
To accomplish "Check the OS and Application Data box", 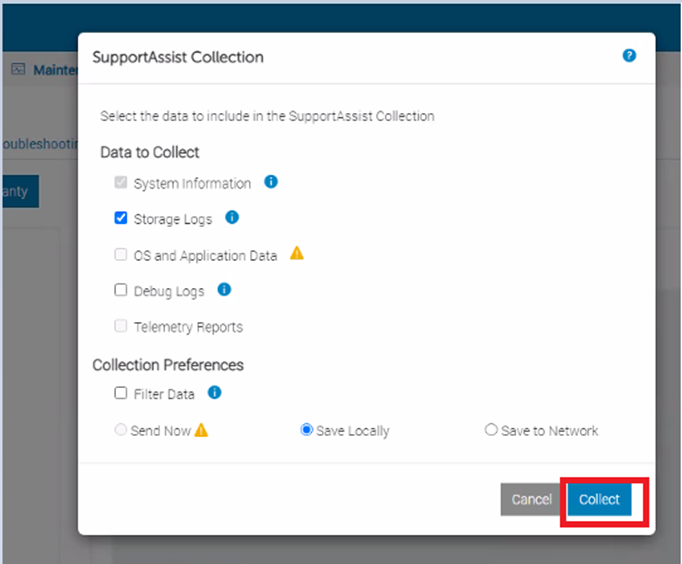I will [121, 255].
